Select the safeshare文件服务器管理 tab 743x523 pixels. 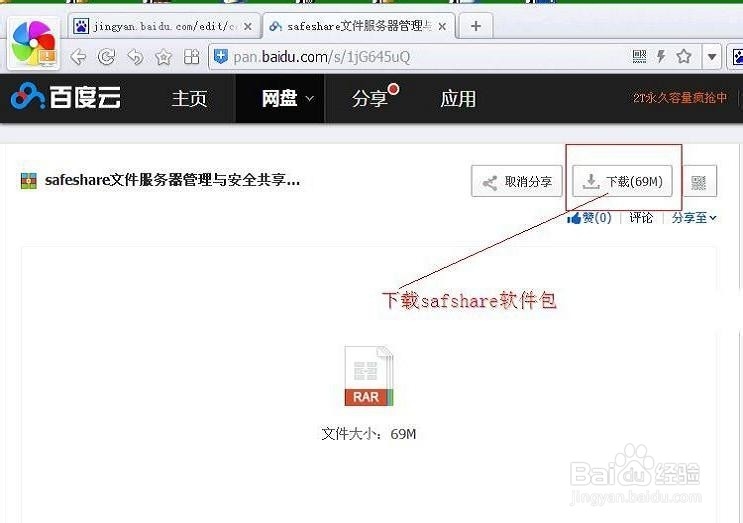[x=358, y=26]
